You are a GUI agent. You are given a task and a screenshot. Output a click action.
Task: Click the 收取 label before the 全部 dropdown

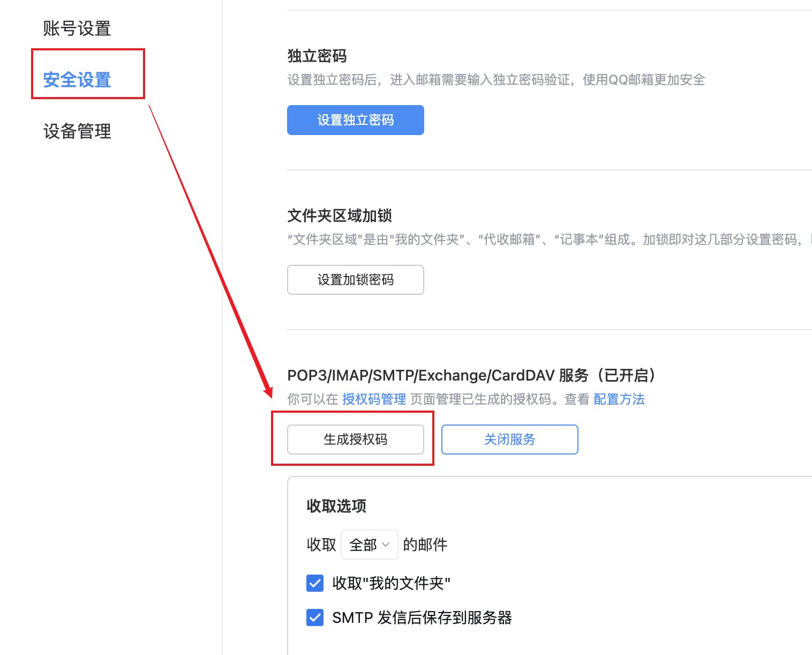(321, 545)
